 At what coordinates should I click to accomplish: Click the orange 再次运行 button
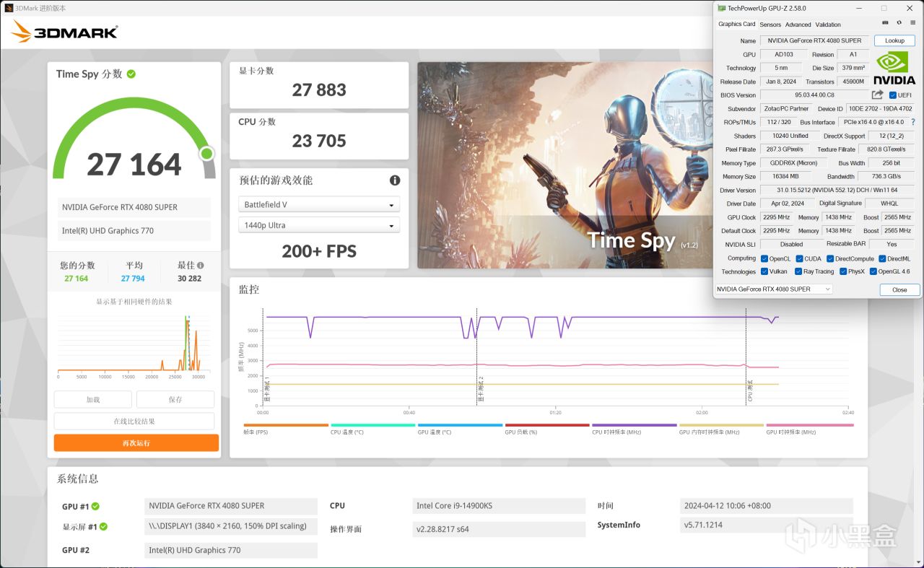136,443
